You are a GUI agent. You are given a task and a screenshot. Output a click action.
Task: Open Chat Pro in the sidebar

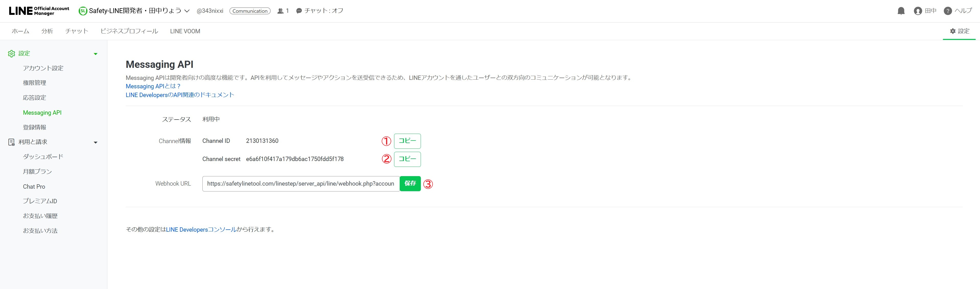pos(34,186)
